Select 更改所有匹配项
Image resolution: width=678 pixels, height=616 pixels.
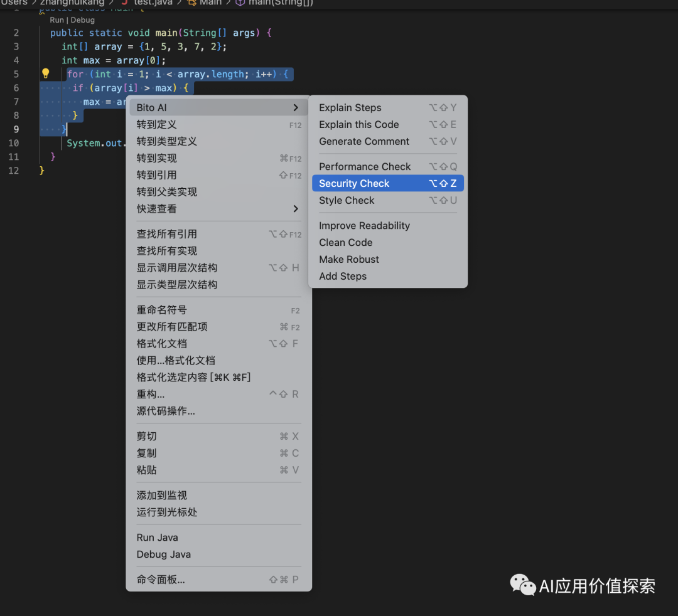click(218, 327)
